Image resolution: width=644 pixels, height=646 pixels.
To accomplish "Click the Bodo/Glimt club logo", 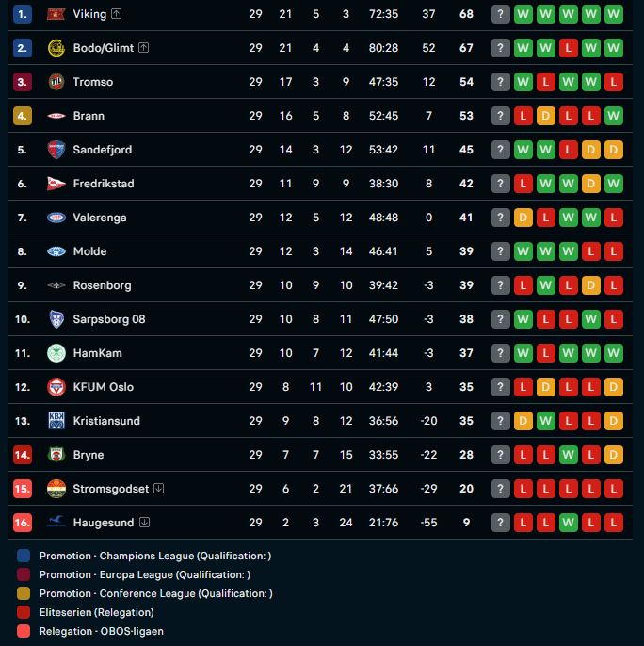I will point(56,48).
